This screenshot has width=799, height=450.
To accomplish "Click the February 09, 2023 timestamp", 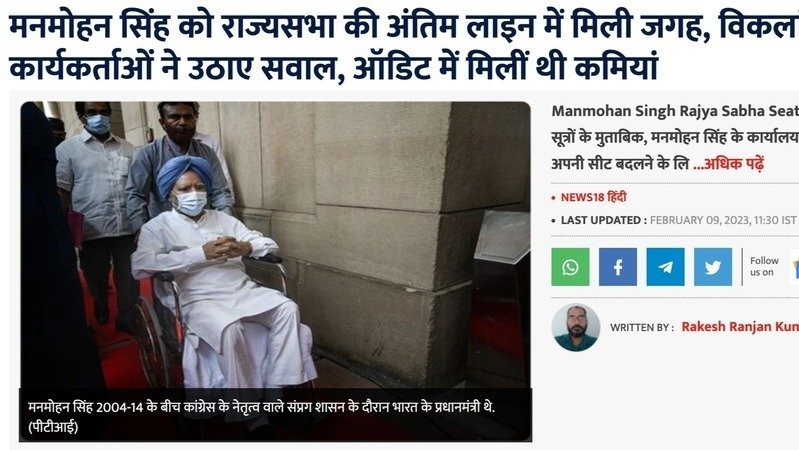I will (723, 220).
